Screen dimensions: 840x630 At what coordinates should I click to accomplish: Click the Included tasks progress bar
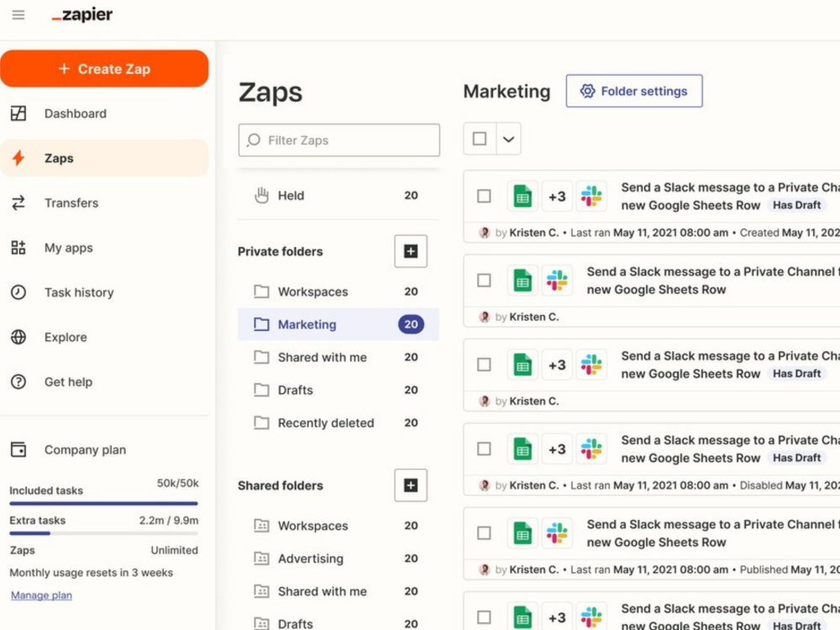[x=104, y=503]
